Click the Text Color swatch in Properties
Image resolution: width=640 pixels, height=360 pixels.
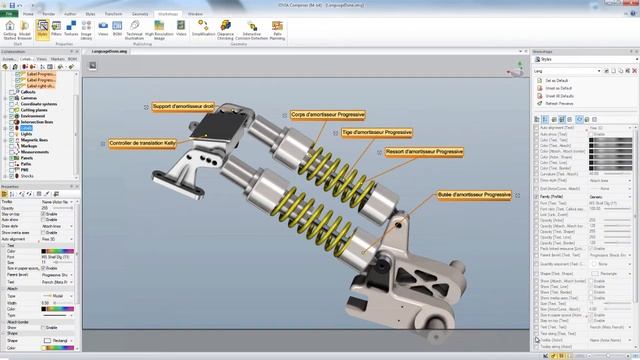click(x=57, y=251)
